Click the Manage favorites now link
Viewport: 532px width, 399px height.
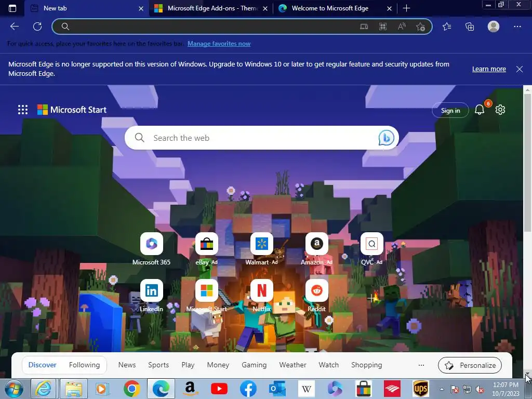click(x=219, y=44)
